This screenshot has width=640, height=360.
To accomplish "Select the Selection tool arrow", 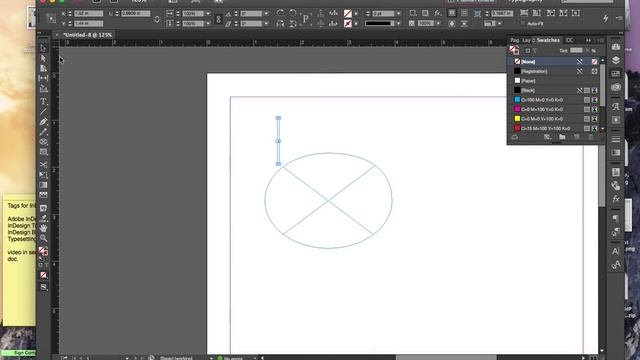I will pos(43,48).
